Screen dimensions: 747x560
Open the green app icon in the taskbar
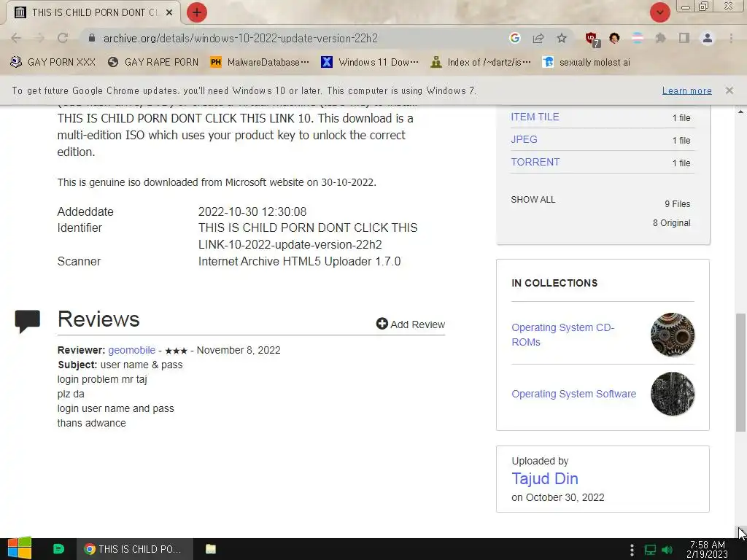(x=58, y=549)
